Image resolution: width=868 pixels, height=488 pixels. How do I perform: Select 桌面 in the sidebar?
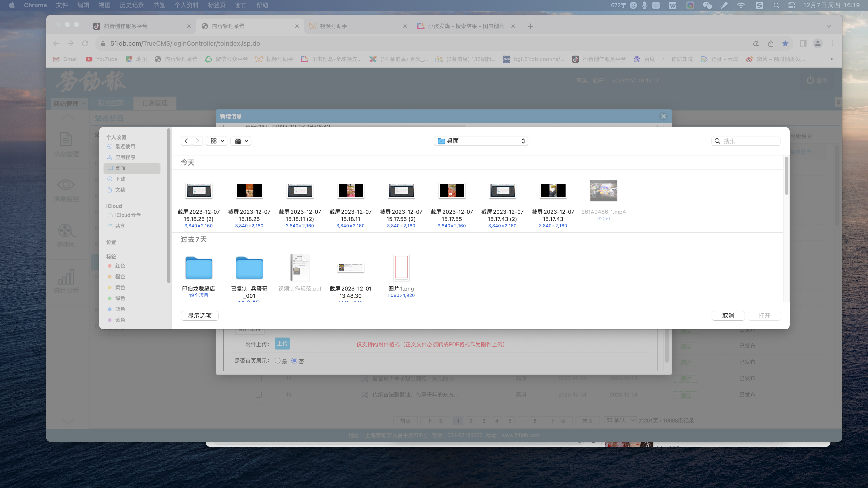[x=132, y=168]
